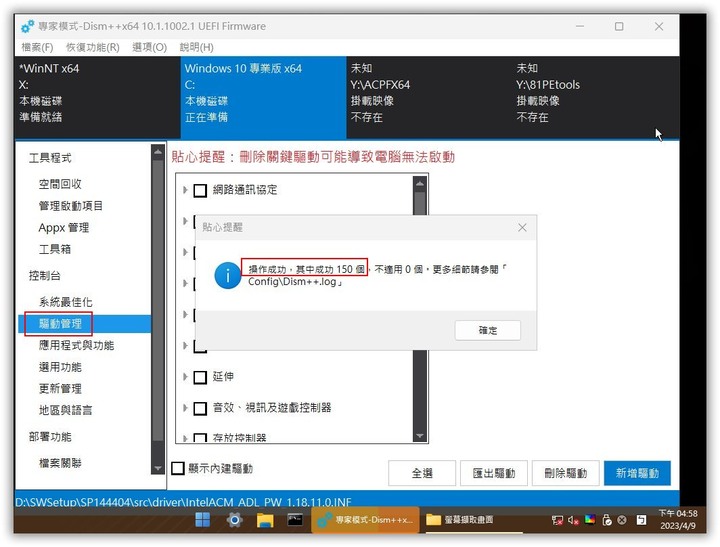Screen dimensions: 720x547
Task: Click the 刪除驅動 button
Action: (x=565, y=473)
